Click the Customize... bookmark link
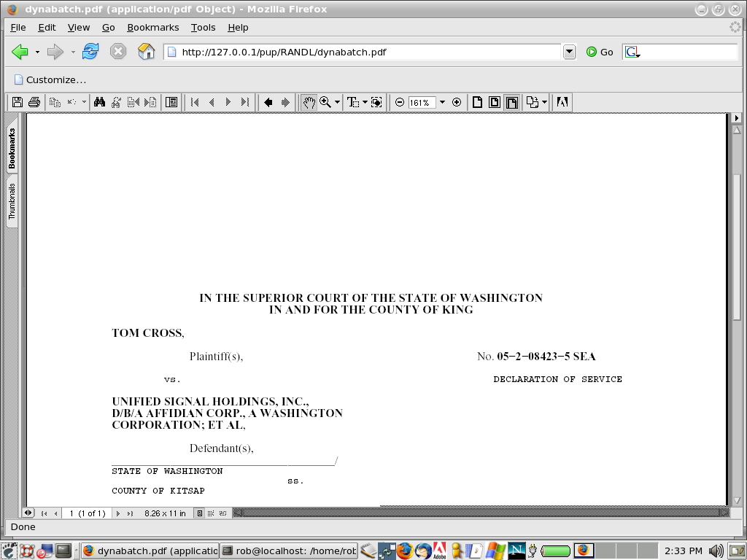Image resolution: width=747 pixels, height=560 pixels. click(50, 79)
